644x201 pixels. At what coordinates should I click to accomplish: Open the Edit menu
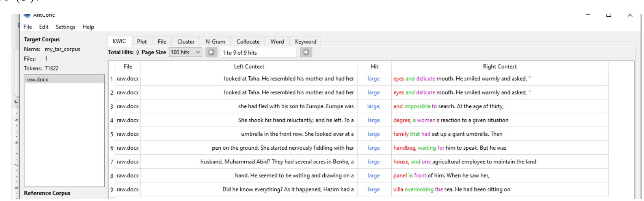pyautogui.click(x=44, y=27)
